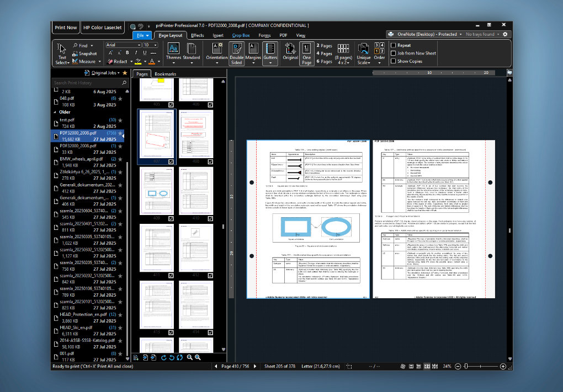The height and width of the screenshot is (392, 563).
Task: Click the Gutters layout icon
Action: click(270, 53)
